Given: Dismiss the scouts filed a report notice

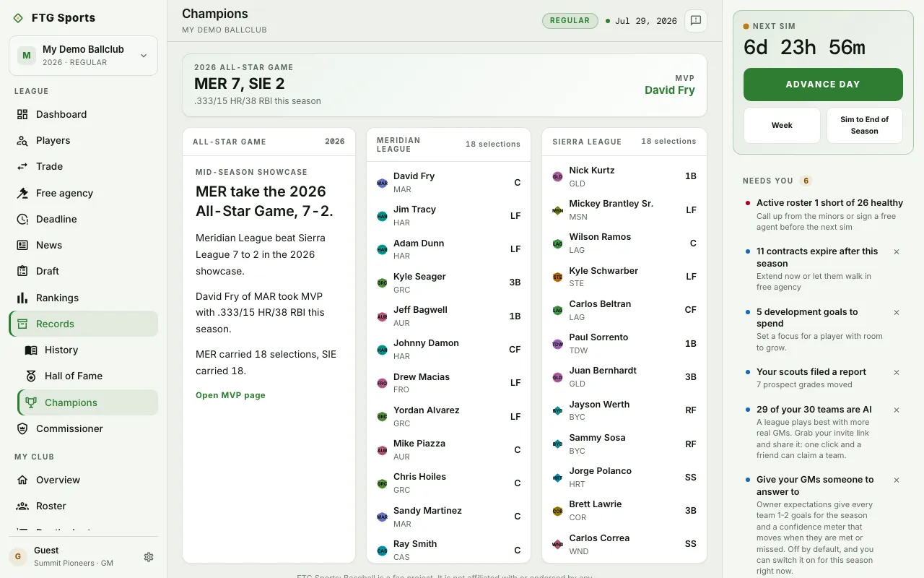Looking at the screenshot, I should point(897,373).
